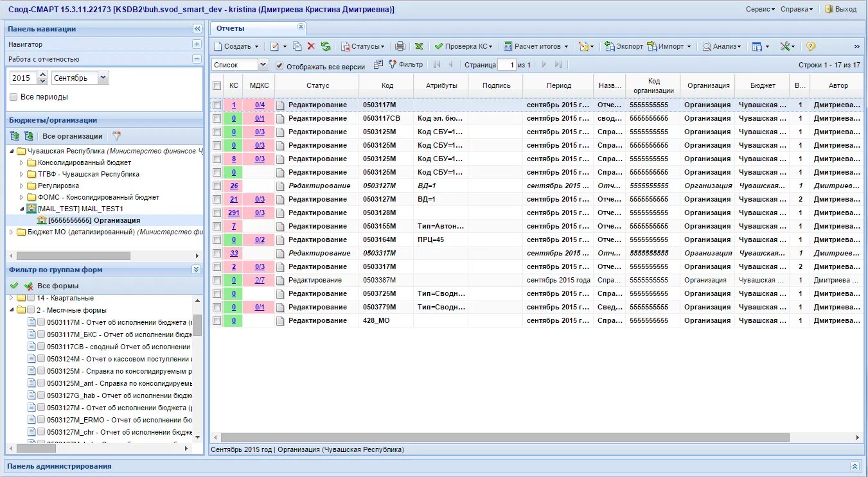868x477 pixels.
Task: Open the Сервис menu
Action: pos(760,9)
